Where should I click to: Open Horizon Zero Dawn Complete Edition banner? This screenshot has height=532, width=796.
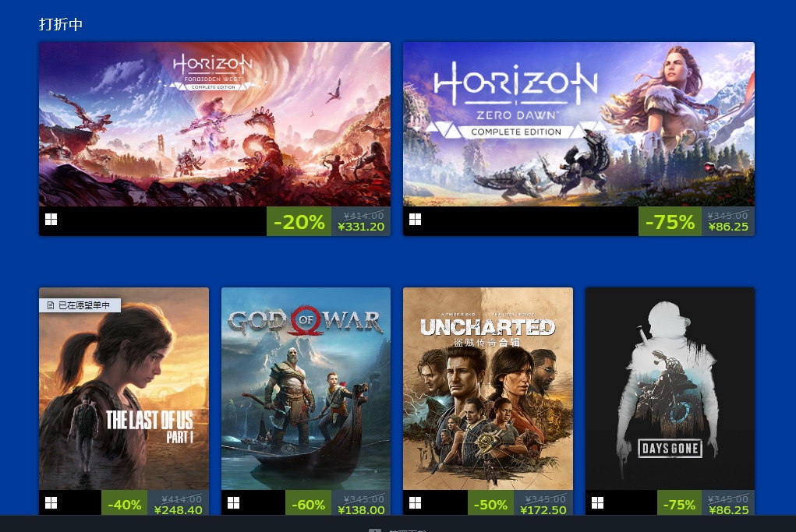[578, 125]
